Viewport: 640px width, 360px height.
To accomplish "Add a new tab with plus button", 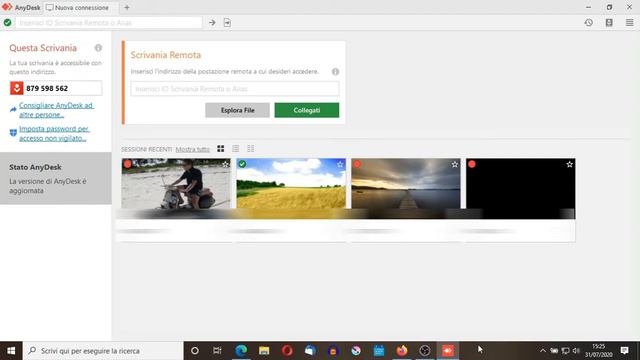I will [x=127, y=7].
